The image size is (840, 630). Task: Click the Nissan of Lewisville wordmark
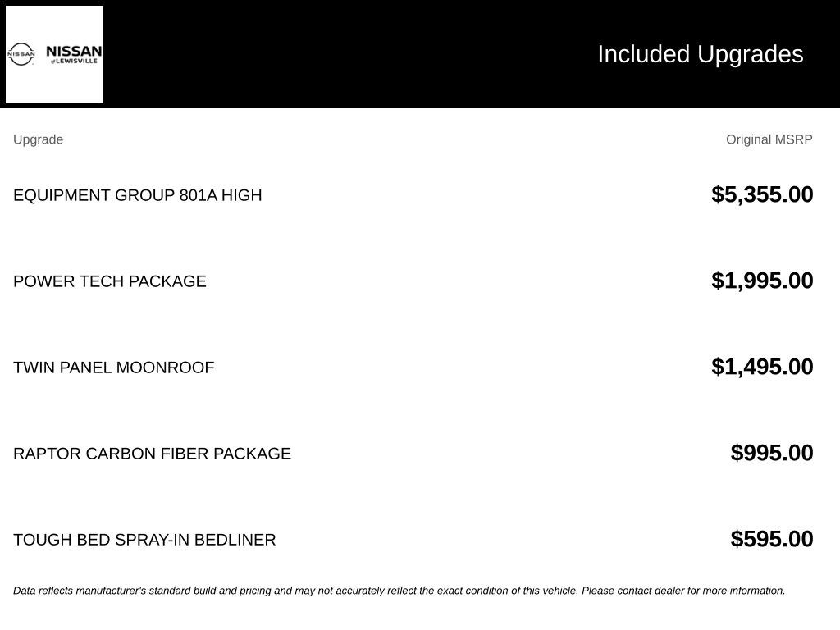point(74,54)
